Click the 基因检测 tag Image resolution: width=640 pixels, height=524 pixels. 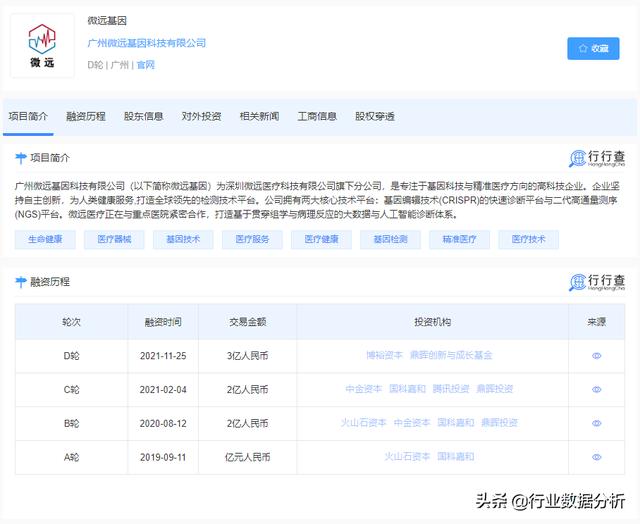[390, 239]
